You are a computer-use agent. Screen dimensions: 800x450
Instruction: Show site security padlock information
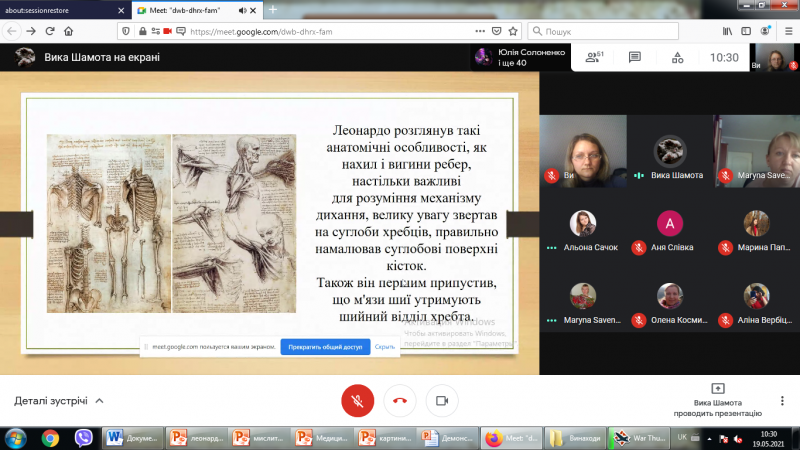(142, 31)
